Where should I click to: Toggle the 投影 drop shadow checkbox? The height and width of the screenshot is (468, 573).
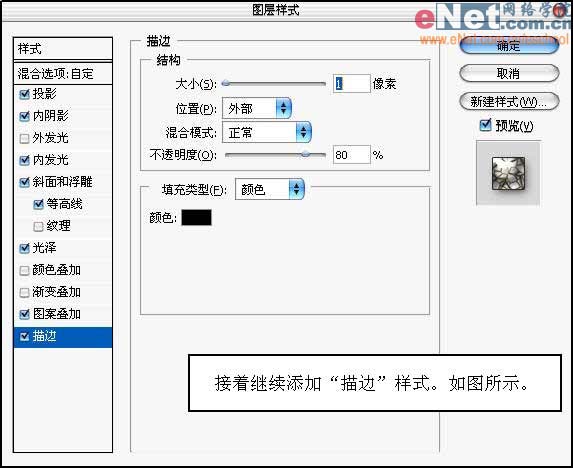pos(24,95)
